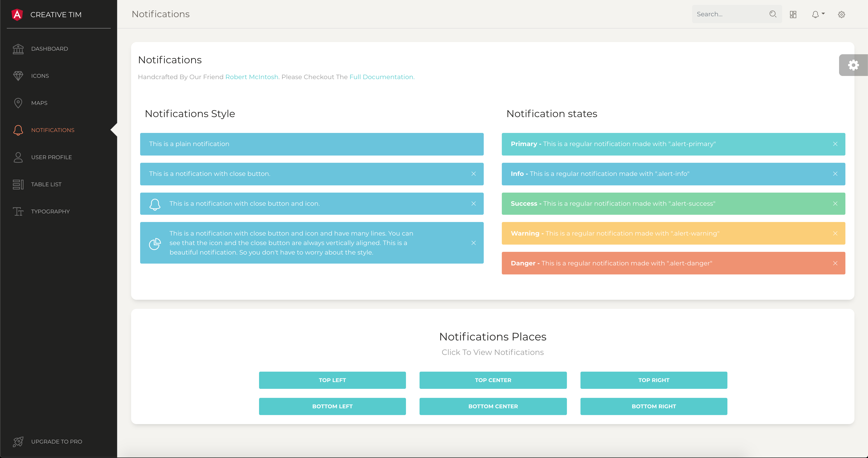Dismiss the notification with close button and icon
Viewport: 868px width, 458px height.
coord(473,203)
